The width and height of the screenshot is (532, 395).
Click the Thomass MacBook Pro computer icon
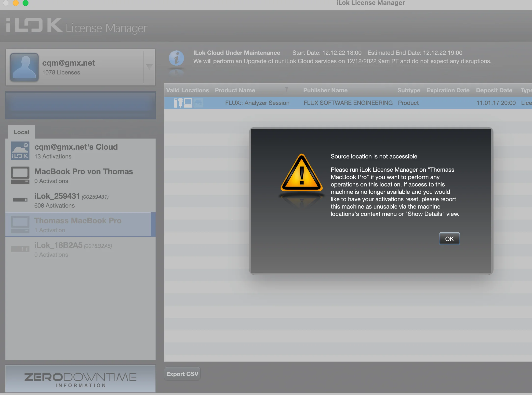pos(20,225)
